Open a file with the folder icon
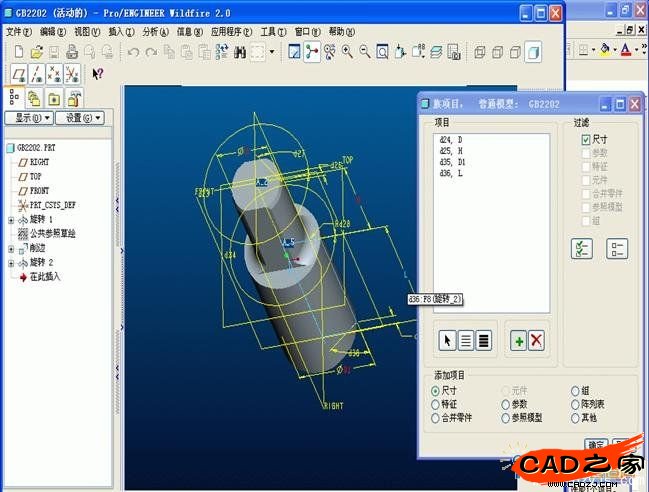This screenshot has width=649, height=492. click(36, 52)
